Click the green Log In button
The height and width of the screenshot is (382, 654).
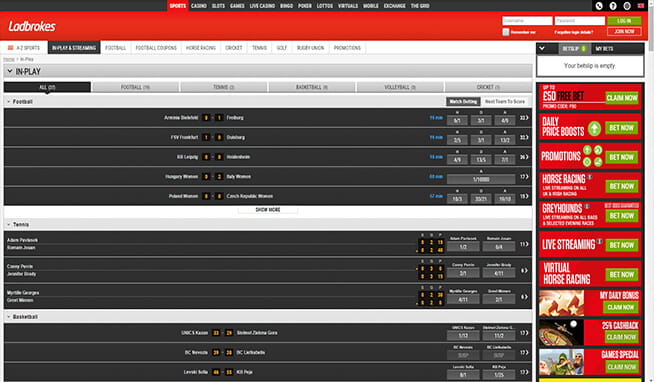point(624,21)
